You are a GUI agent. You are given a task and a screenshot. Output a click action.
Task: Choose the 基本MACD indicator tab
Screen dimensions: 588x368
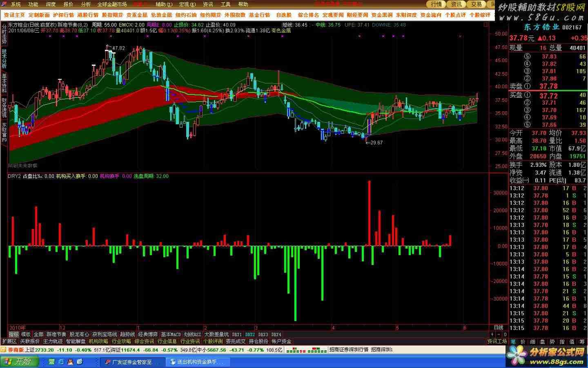click(x=171, y=334)
